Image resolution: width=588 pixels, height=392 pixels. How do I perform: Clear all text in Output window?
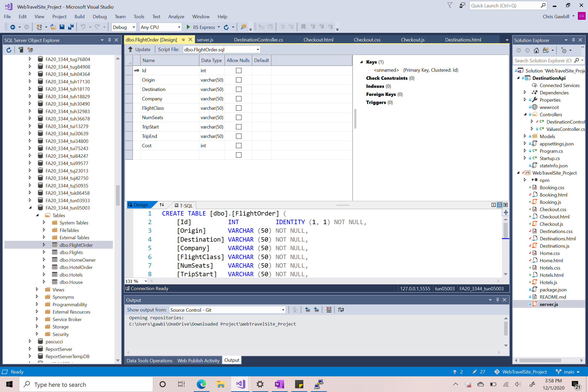tap(329, 310)
